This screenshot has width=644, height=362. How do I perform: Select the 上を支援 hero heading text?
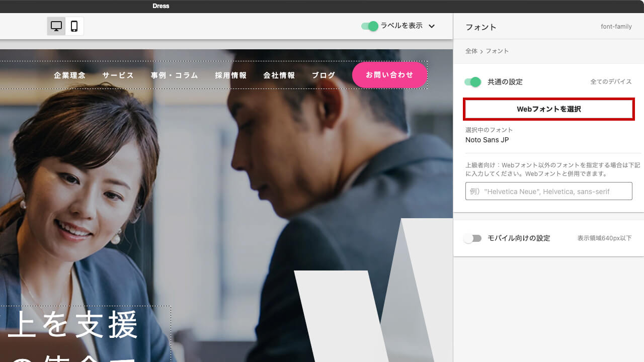(73, 325)
